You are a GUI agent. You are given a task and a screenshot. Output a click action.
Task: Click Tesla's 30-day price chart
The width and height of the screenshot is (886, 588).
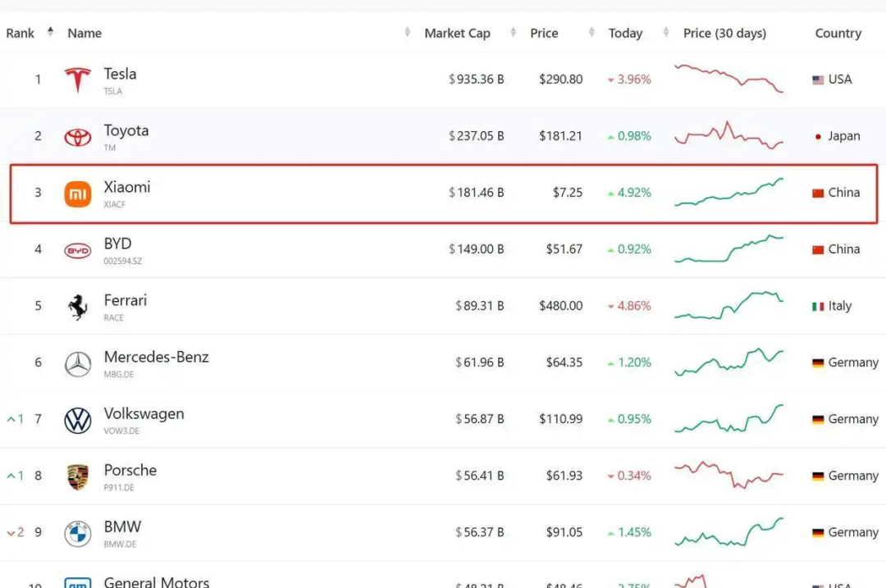[729, 79]
